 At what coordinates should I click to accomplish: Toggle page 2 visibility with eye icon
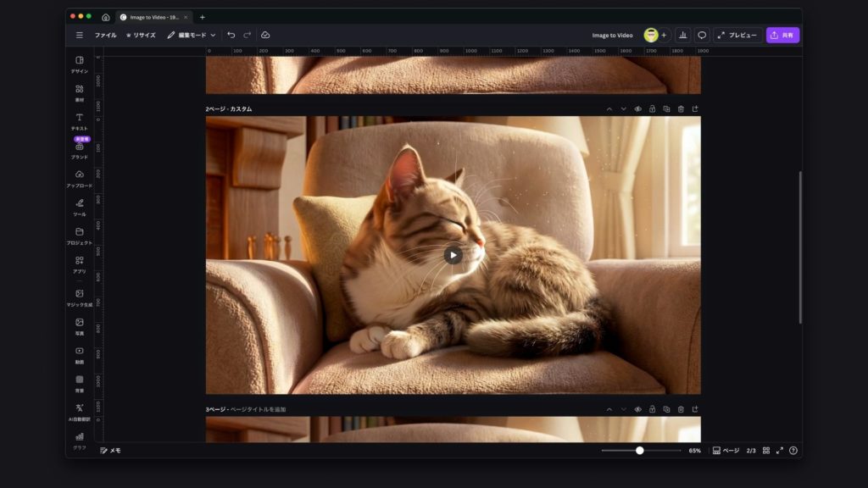[637, 109]
